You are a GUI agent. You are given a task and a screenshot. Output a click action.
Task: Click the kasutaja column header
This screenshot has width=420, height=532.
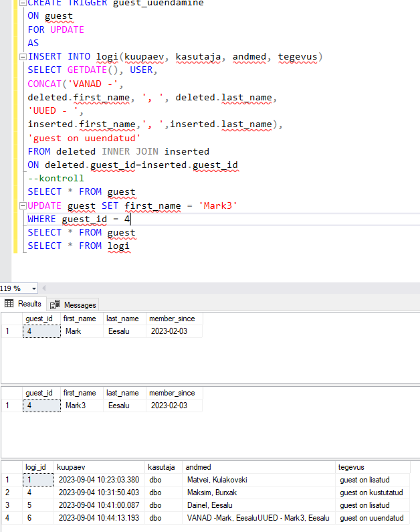[x=164, y=467]
